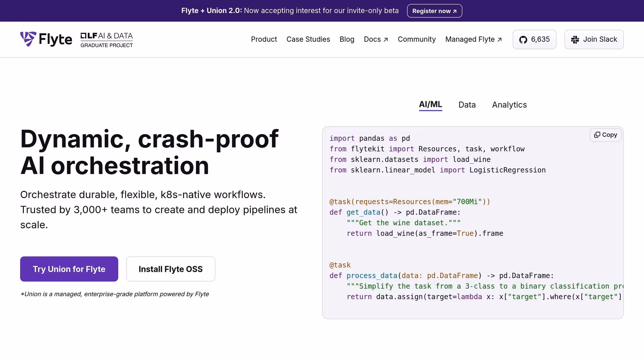644x362 pixels.
Task: Switch to the Data code tab
Action: pos(467,105)
